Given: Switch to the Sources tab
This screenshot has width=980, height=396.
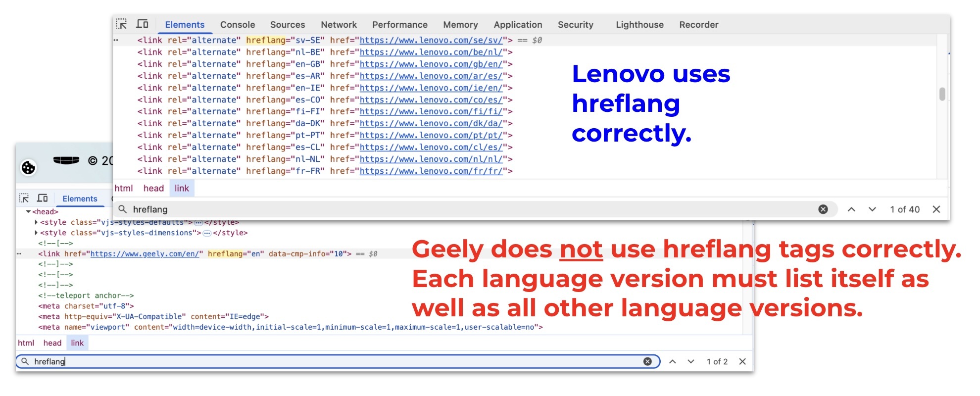Looking at the screenshot, I should point(288,24).
